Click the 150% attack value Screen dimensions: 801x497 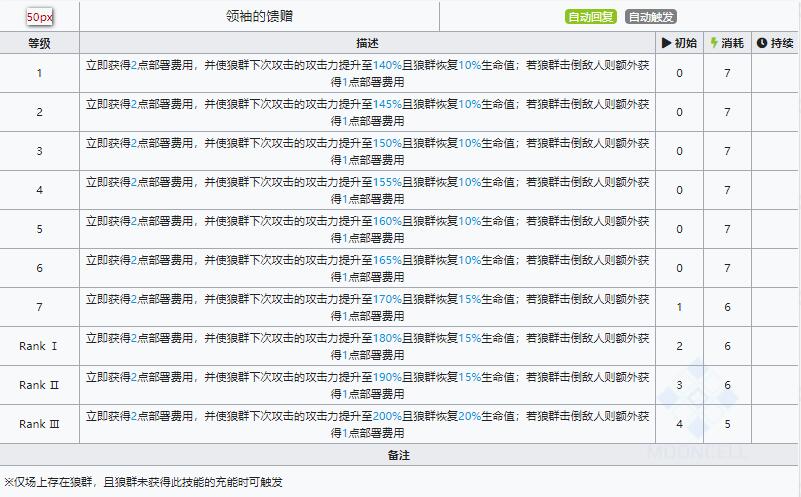click(x=387, y=143)
